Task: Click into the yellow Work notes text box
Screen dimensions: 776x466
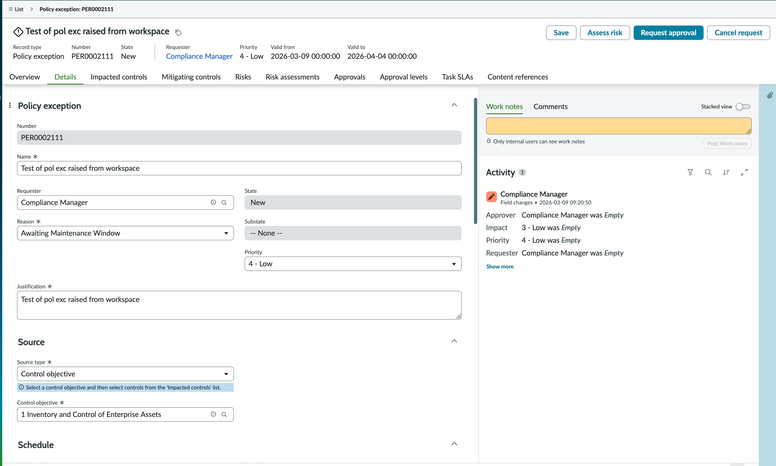Action: click(618, 126)
